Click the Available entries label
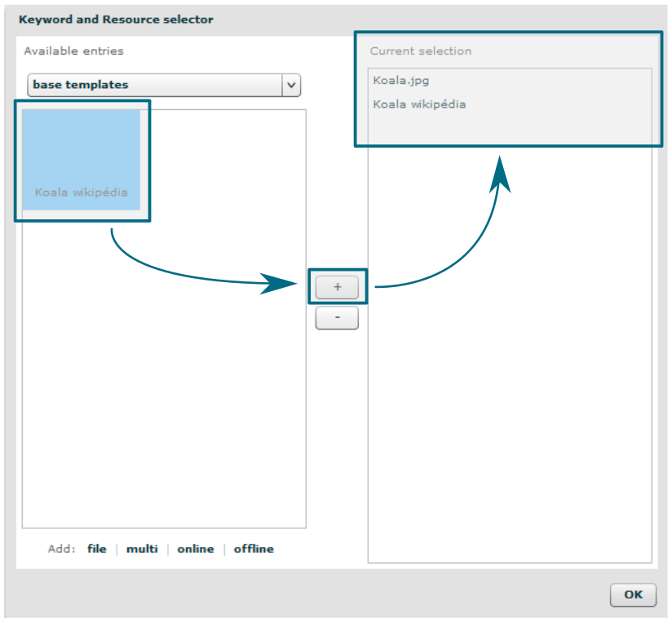Screen dimensions: 672x623 click(73, 51)
